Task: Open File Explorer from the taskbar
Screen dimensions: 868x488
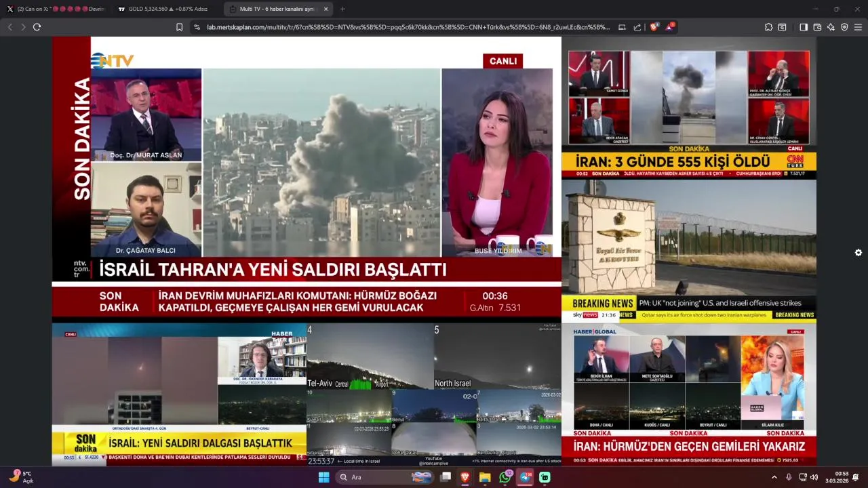Action: tap(485, 477)
